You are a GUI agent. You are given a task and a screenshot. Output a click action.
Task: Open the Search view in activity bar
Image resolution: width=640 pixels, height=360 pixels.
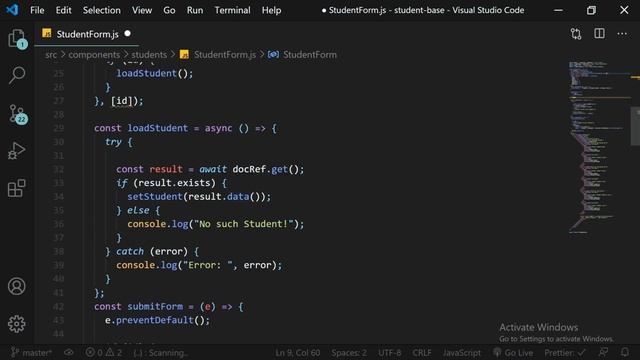[x=17, y=75]
